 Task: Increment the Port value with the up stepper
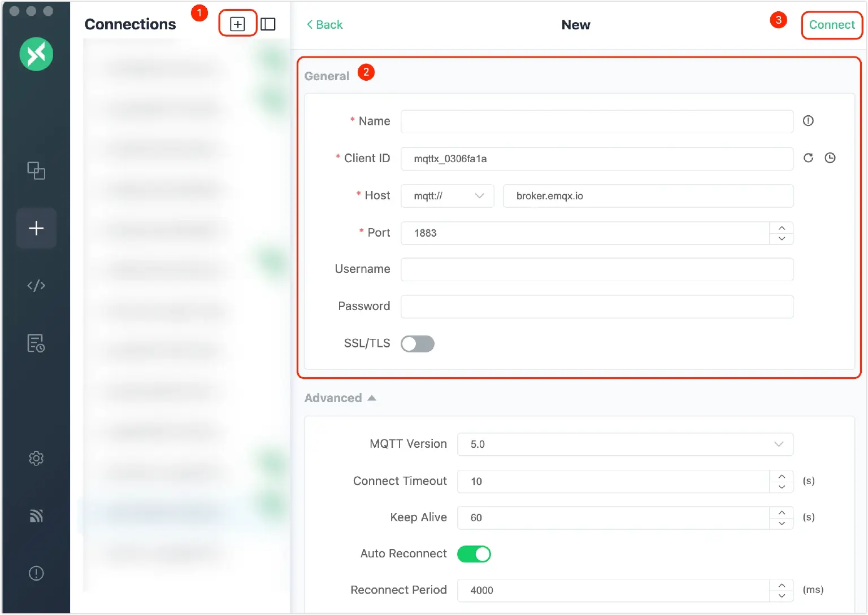tap(782, 228)
